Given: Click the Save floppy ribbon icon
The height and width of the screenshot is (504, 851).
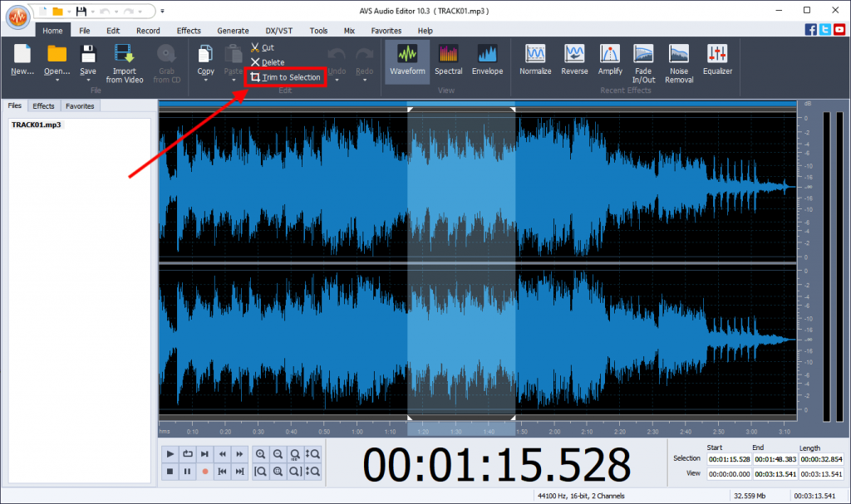Looking at the screenshot, I should point(88,54).
